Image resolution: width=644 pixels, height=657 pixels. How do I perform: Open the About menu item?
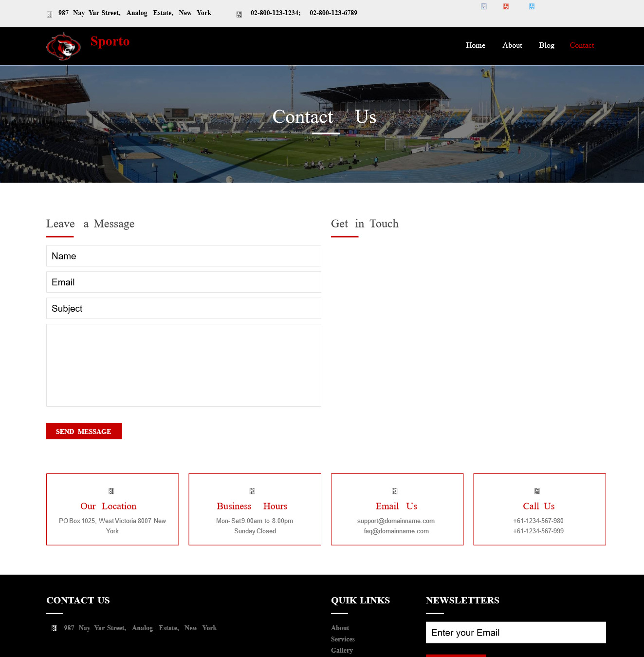coord(512,45)
